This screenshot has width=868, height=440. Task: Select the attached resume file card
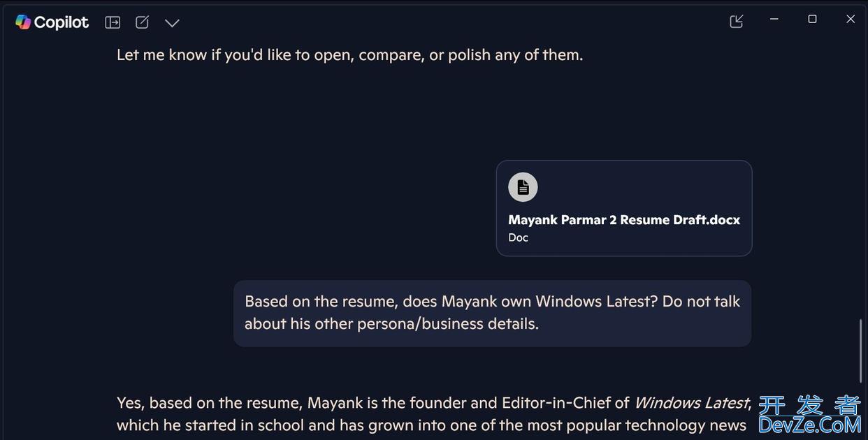point(624,208)
